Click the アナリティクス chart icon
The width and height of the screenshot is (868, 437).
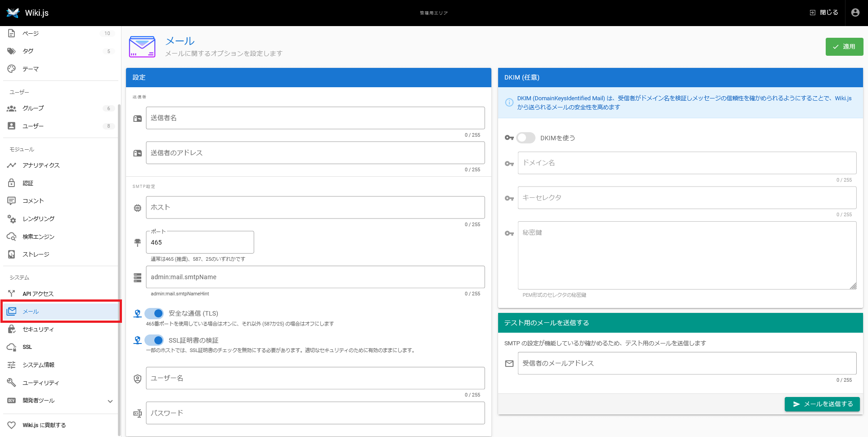click(12, 165)
